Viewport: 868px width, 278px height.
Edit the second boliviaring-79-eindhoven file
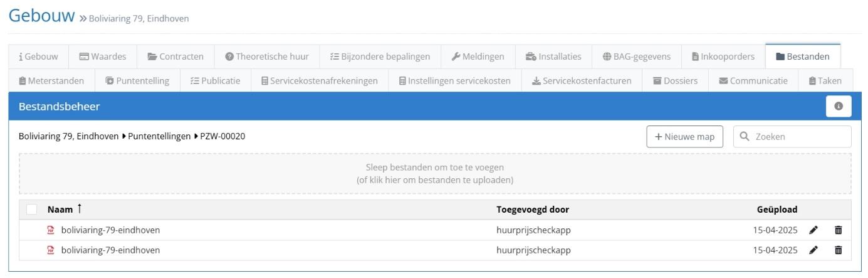(x=813, y=250)
